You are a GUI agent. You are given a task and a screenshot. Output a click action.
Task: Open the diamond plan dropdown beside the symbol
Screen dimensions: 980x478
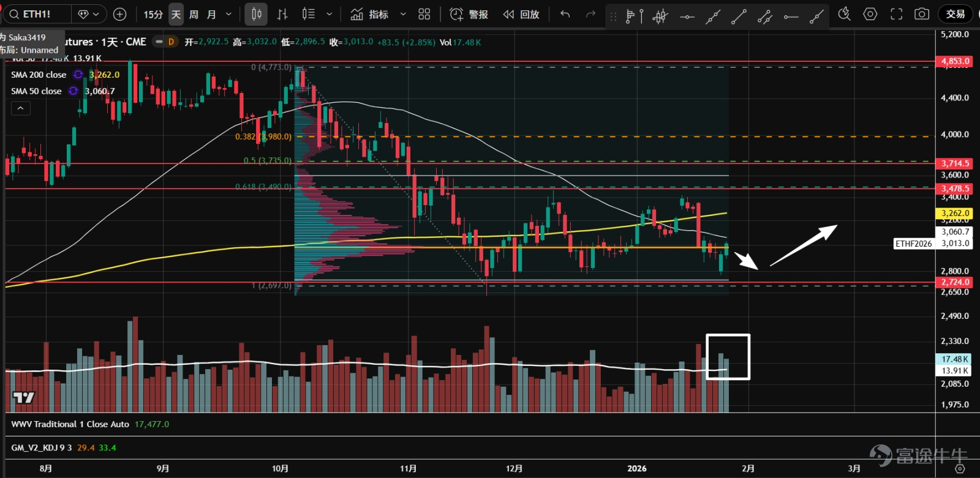pos(89,14)
